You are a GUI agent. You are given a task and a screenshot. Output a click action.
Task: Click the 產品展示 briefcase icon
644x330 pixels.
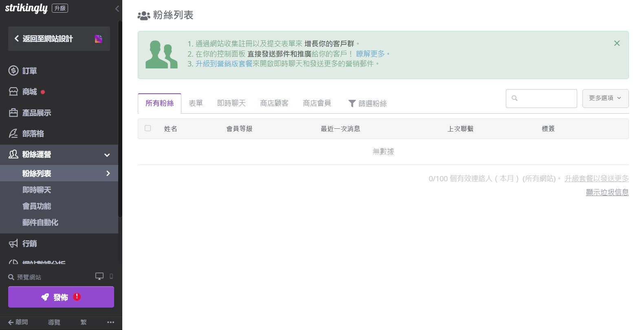(x=13, y=113)
